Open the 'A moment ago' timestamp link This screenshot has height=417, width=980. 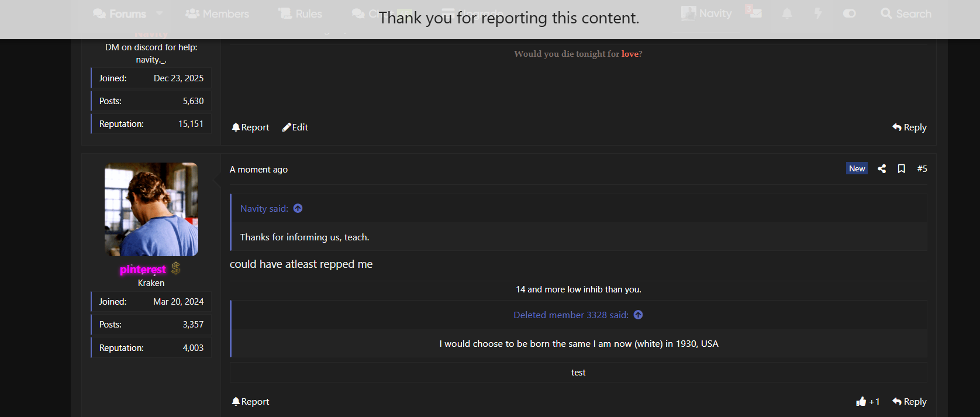tap(258, 169)
